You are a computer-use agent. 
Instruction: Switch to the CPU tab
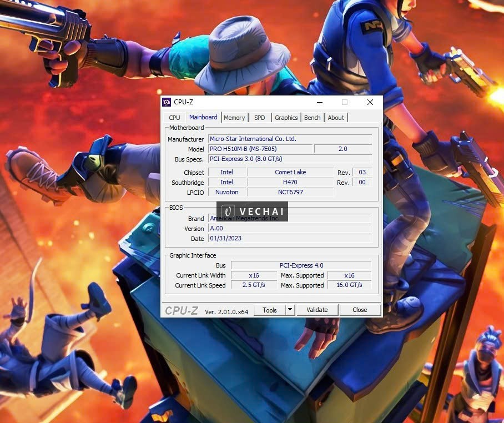[x=174, y=117]
